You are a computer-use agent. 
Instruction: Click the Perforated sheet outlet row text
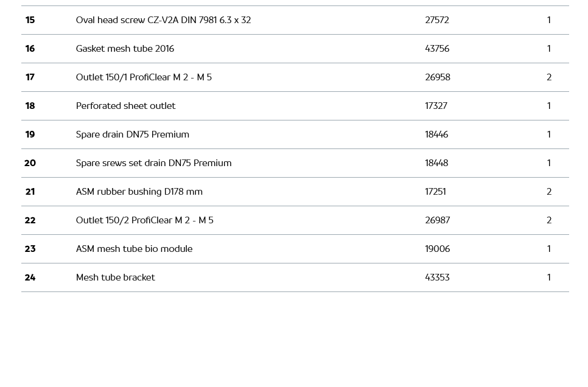pos(125,106)
